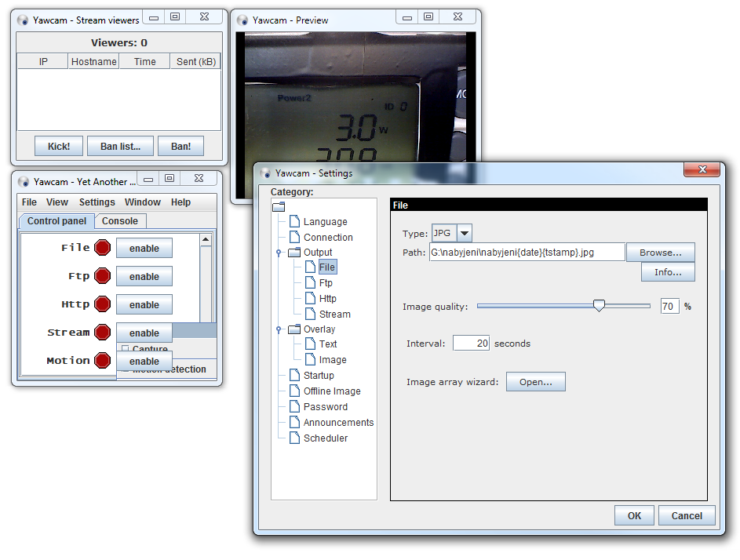
Task: Close the Yawcam Settings window
Action: tap(702, 170)
